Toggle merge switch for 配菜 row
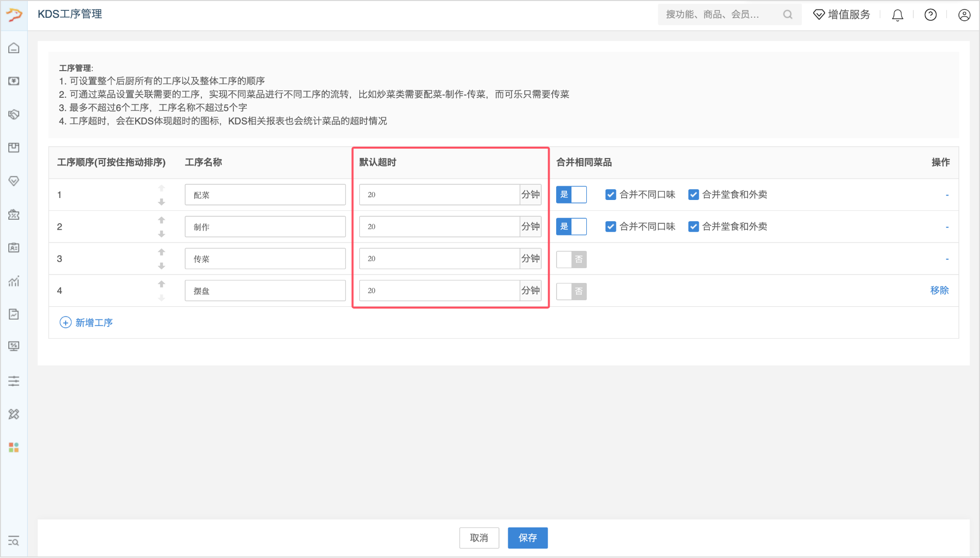The image size is (980, 558). click(x=571, y=195)
